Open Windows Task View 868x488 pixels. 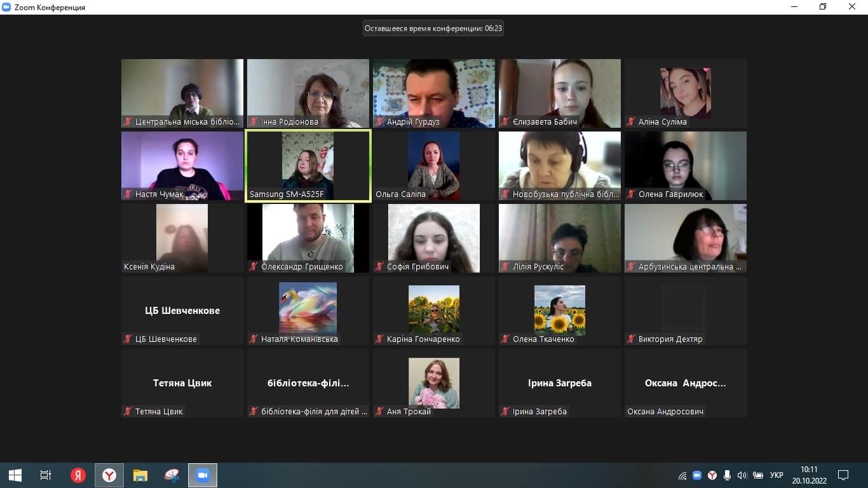click(46, 475)
